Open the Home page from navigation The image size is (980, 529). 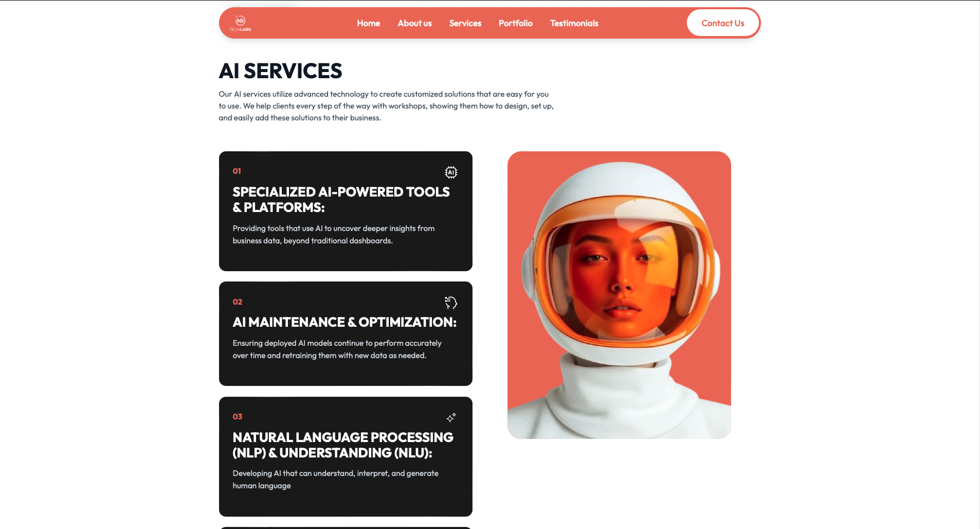point(368,23)
